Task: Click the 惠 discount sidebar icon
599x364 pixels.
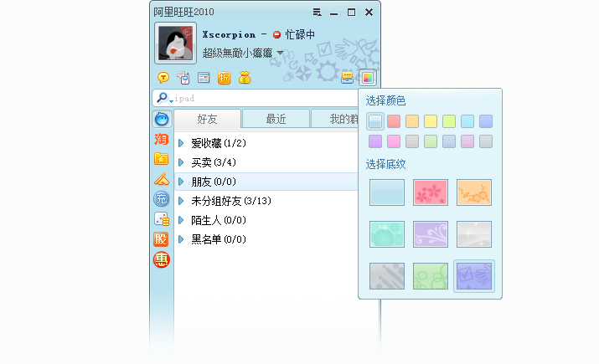Action: click(162, 259)
